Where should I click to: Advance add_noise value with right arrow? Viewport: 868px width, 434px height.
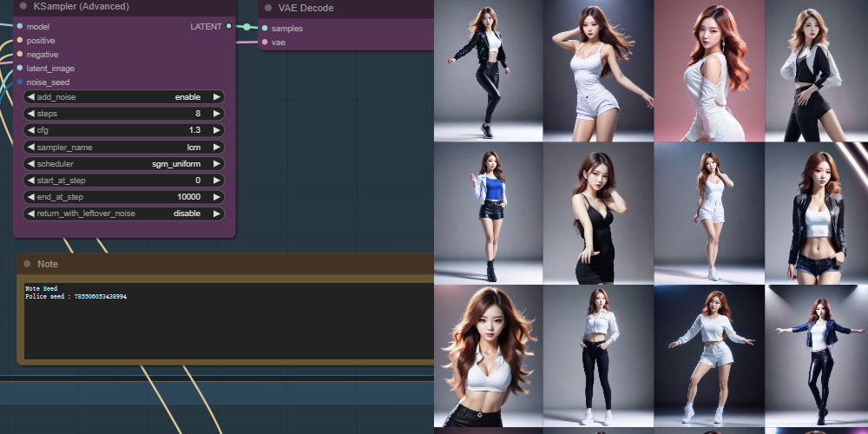pos(217,97)
